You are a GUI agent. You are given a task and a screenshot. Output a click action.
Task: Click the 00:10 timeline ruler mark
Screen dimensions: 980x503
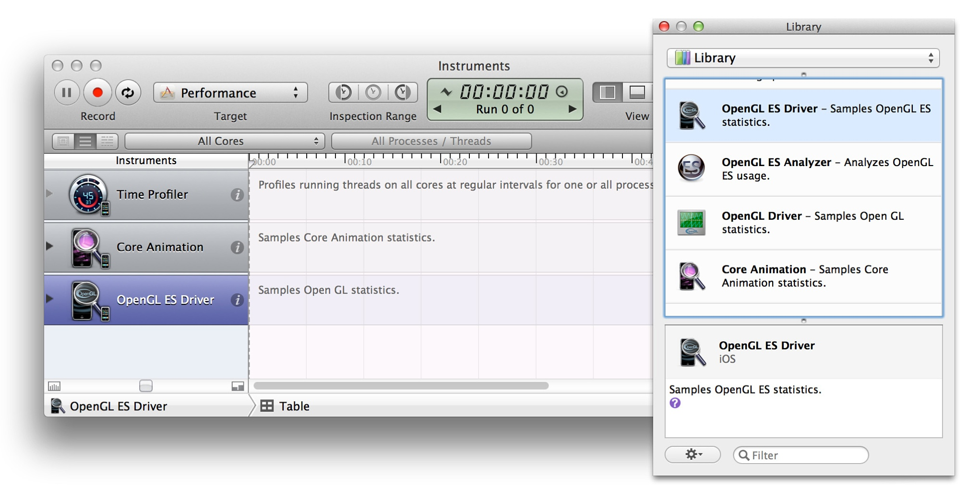[359, 162]
